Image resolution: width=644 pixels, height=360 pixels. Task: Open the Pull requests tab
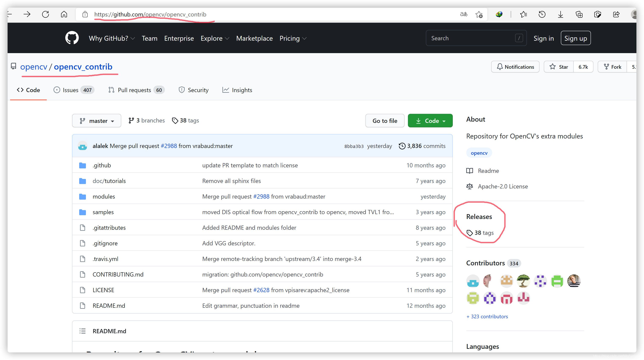pyautogui.click(x=136, y=90)
